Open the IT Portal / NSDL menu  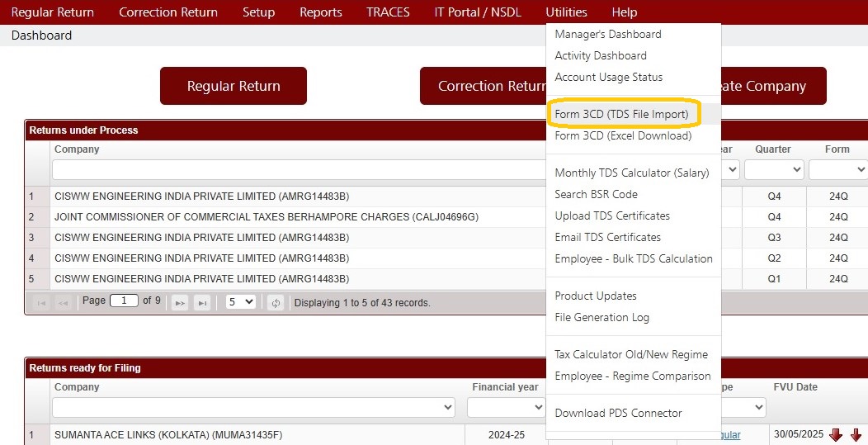click(x=478, y=12)
